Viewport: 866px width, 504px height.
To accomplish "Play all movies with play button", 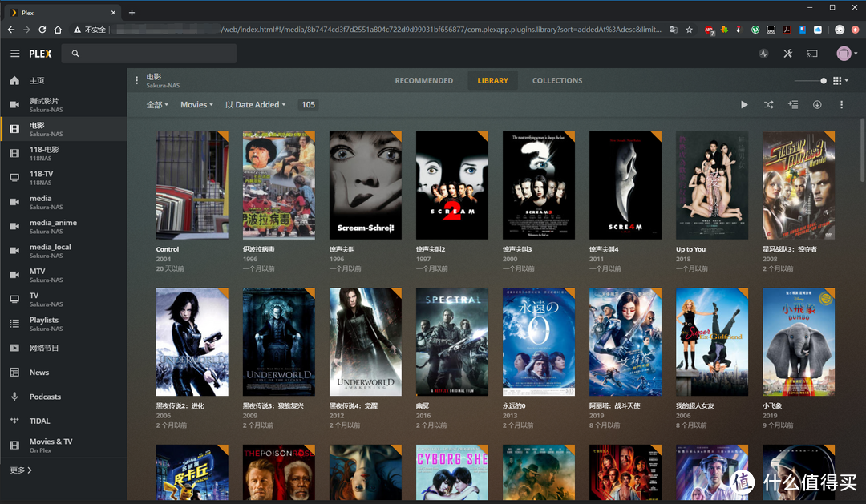I will pos(744,104).
